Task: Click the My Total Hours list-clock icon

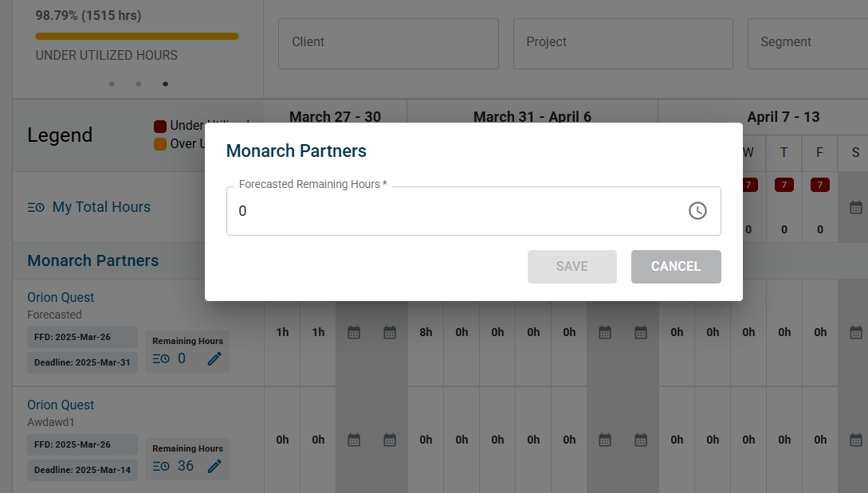Action: click(36, 208)
